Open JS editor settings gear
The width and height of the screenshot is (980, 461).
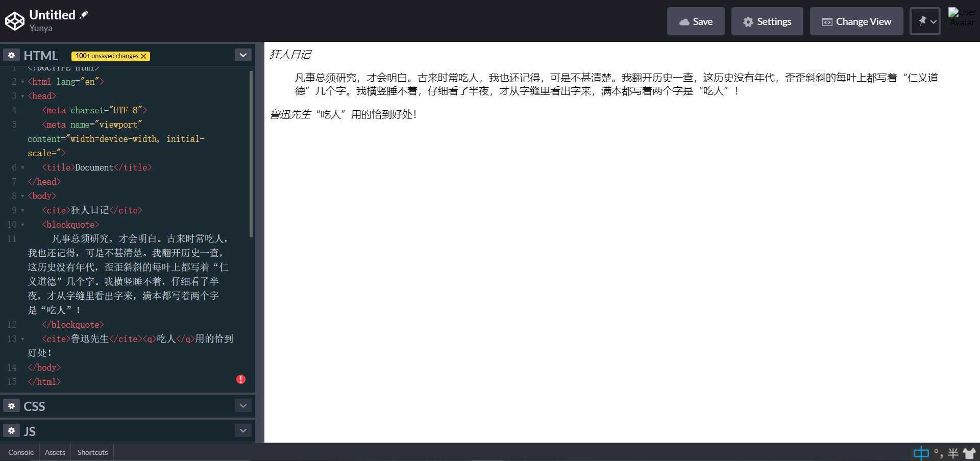click(11, 431)
